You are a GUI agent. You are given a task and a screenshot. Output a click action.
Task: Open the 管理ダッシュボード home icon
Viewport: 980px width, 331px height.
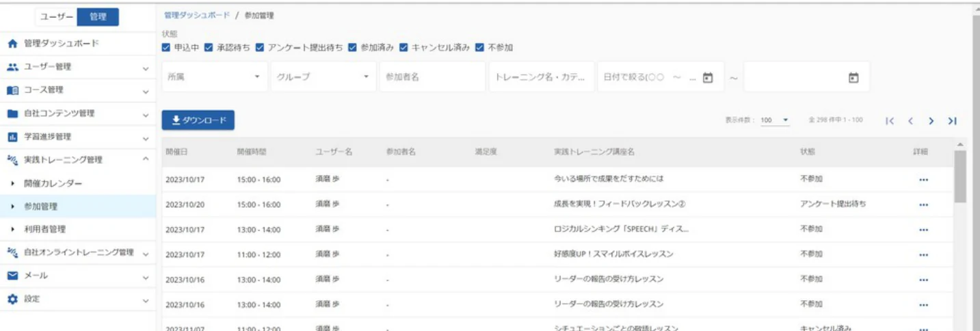(x=12, y=44)
